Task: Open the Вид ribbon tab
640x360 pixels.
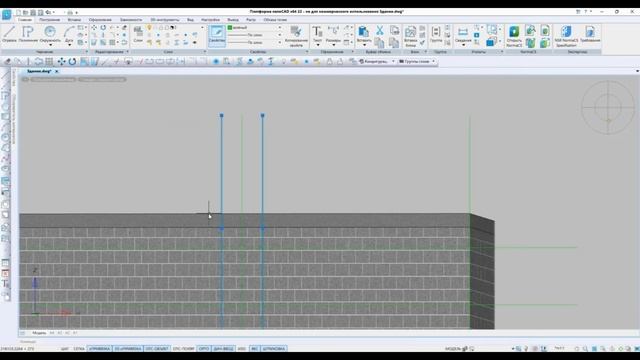Action: coord(190,20)
